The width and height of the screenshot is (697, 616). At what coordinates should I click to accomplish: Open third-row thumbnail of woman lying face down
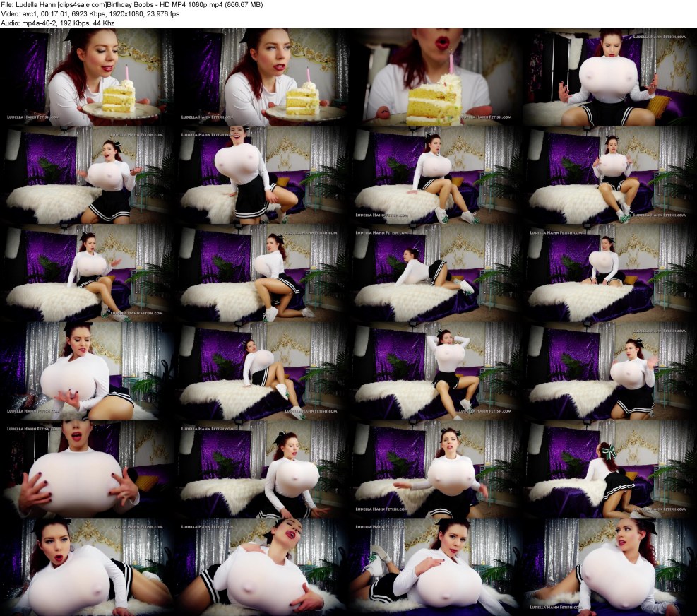click(x=435, y=273)
